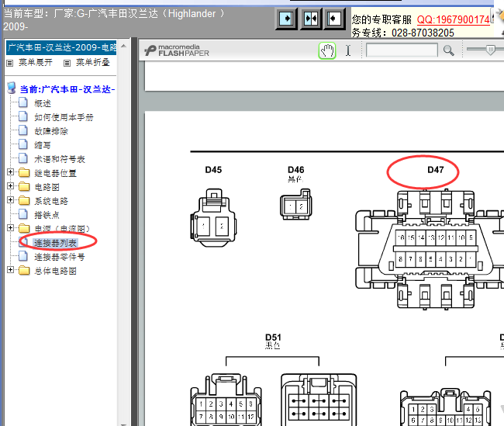Expand the 总体电路图 folder
504x426 pixels.
[x=10, y=269]
